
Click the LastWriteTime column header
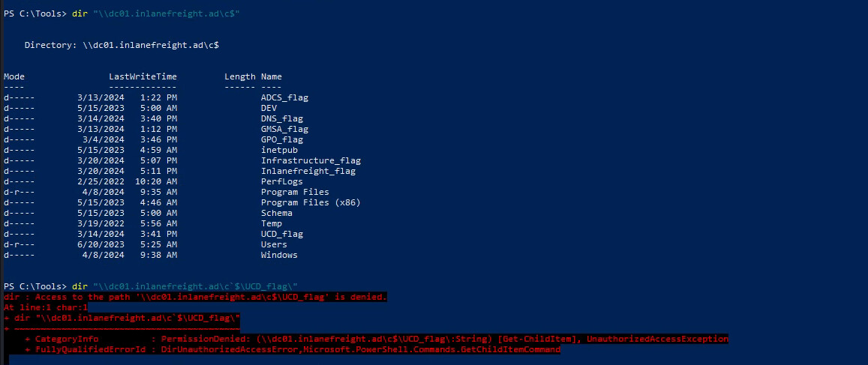pyautogui.click(x=143, y=76)
